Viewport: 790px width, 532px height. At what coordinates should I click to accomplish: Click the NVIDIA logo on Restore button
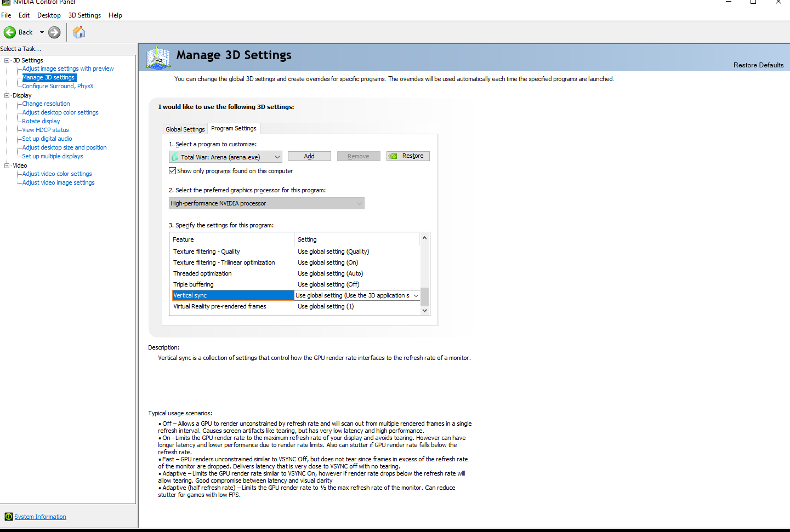tap(393, 156)
